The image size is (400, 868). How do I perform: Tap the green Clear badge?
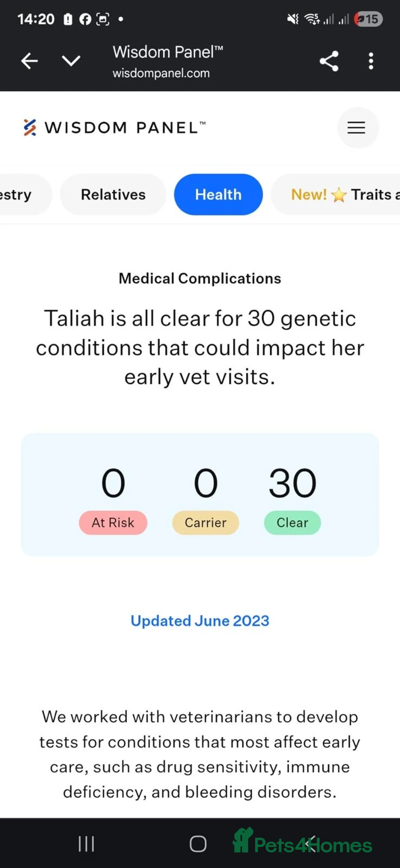292,523
